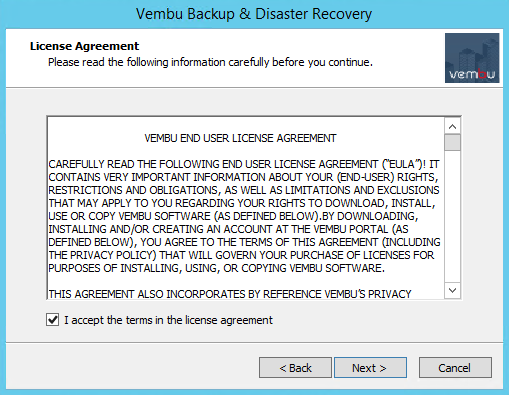Click the 'CAREFULLY READ THE FOLLOWING' paragraph

pos(244,216)
